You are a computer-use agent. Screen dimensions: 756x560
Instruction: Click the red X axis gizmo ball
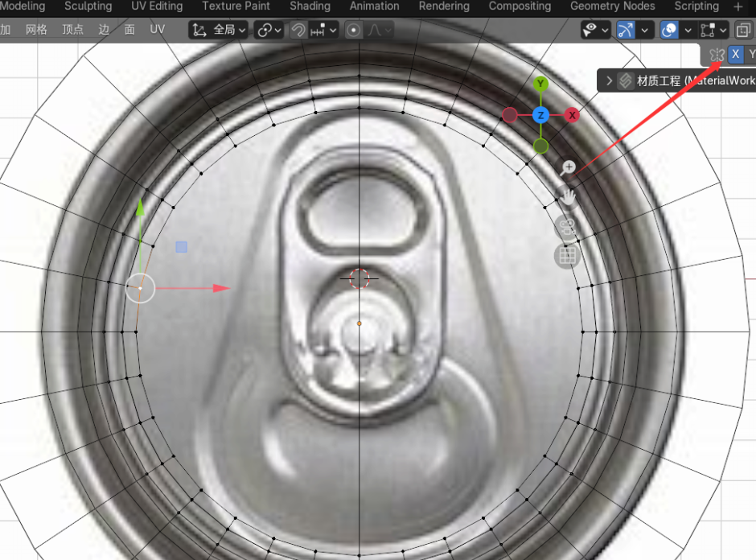(572, 115)
